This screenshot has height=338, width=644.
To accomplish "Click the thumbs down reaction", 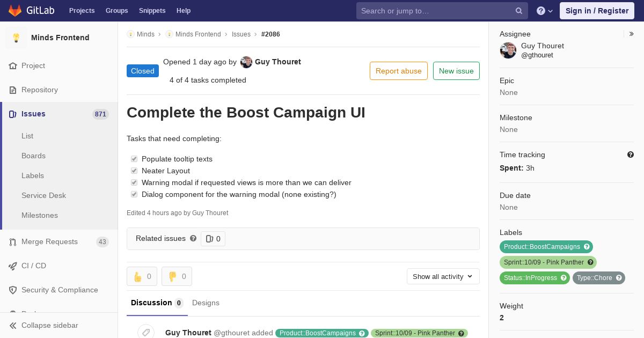I will pos(177,276).
